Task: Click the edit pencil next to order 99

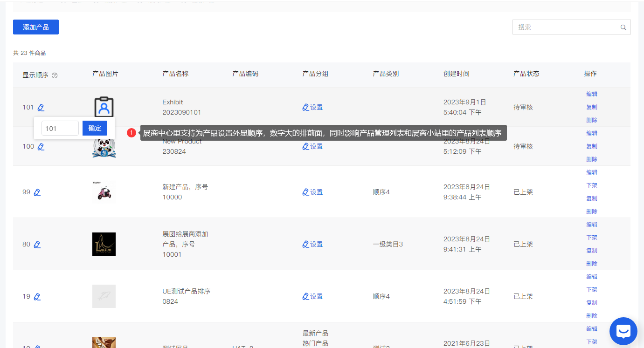Action: click(37, 192)
